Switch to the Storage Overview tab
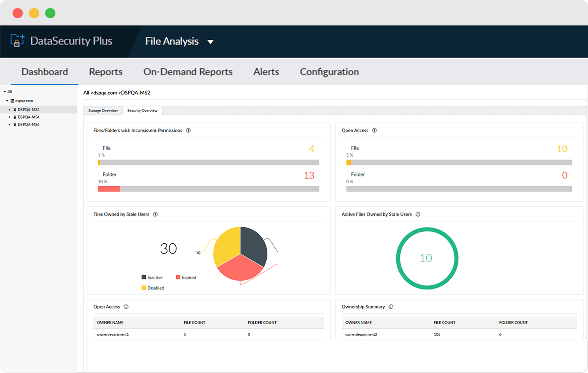 (103, 111)
